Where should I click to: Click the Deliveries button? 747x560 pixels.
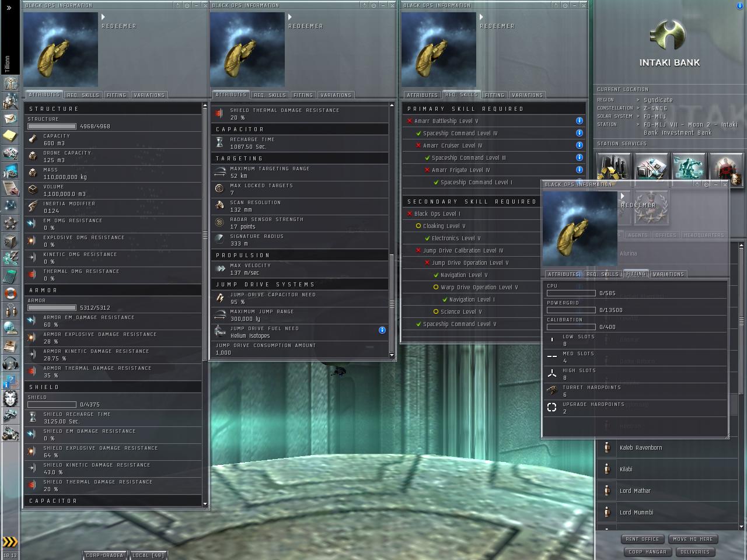pyautogui.click(x=695, y=552)
